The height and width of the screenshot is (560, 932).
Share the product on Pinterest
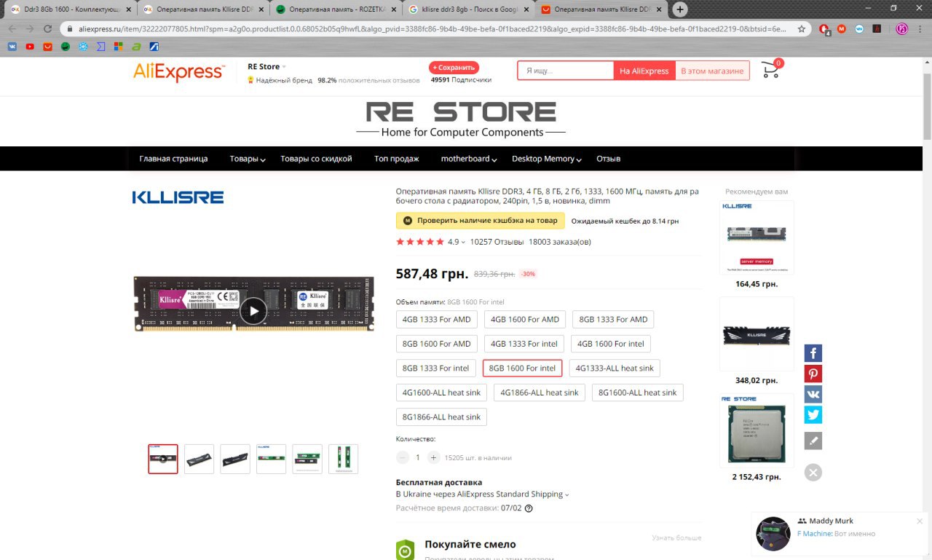coord(813,374)
